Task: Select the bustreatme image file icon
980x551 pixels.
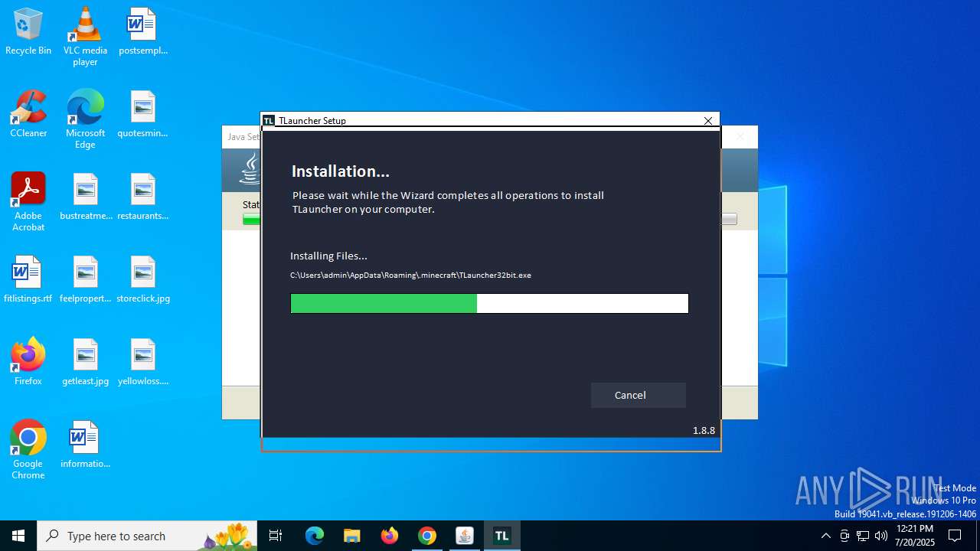Action: pyautogui.click(x=85, y=197)
